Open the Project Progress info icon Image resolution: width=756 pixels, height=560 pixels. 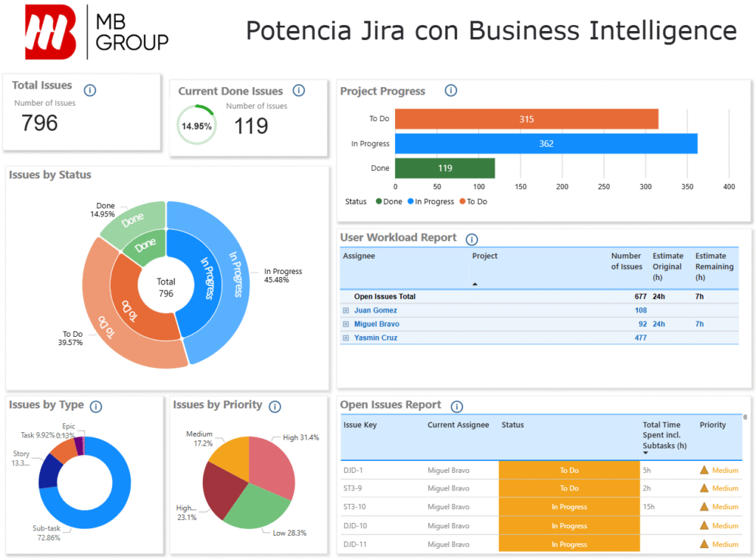click(x=450, y=91)
